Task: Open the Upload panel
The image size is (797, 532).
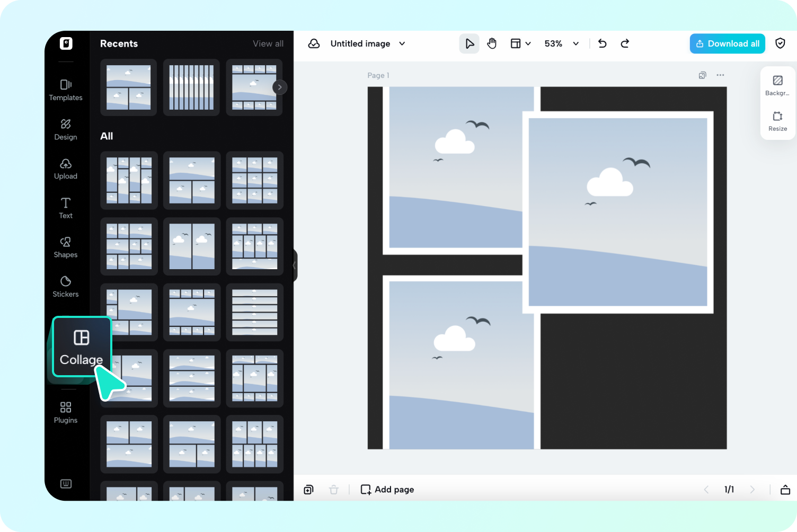Action: (66, 168)
